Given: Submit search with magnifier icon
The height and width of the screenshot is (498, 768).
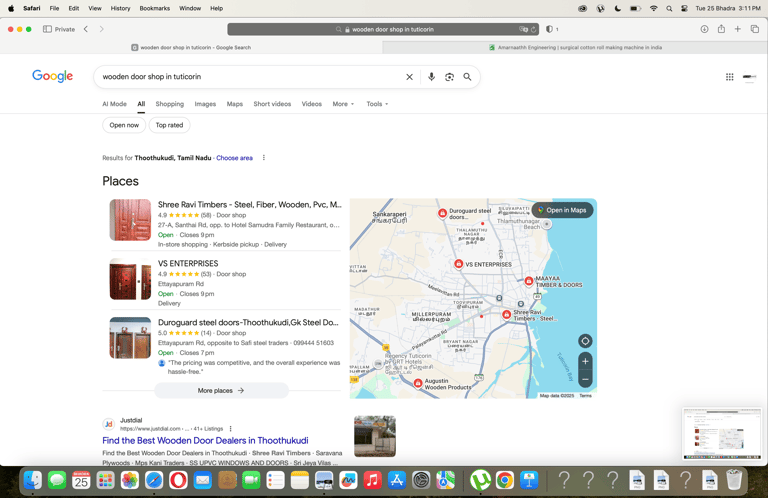Looking at the screenshot, I should [467, 77].
